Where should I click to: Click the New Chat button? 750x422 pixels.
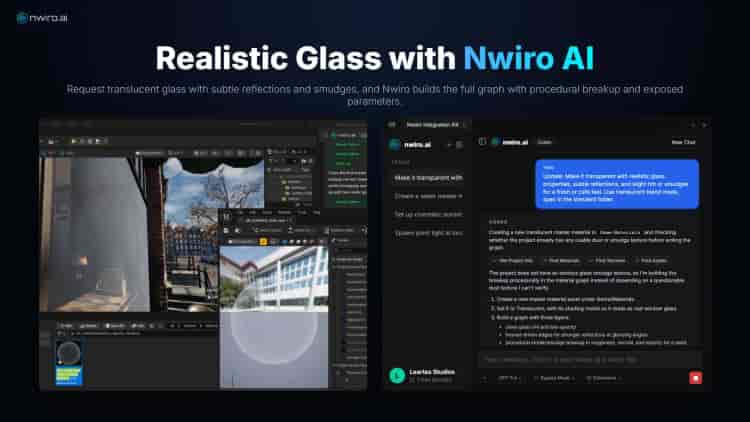[683, 142]
